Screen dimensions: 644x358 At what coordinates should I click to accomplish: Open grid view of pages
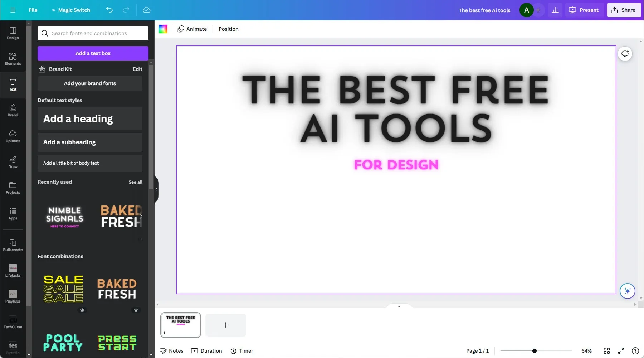pyautogui.click(x=607, y=351)
